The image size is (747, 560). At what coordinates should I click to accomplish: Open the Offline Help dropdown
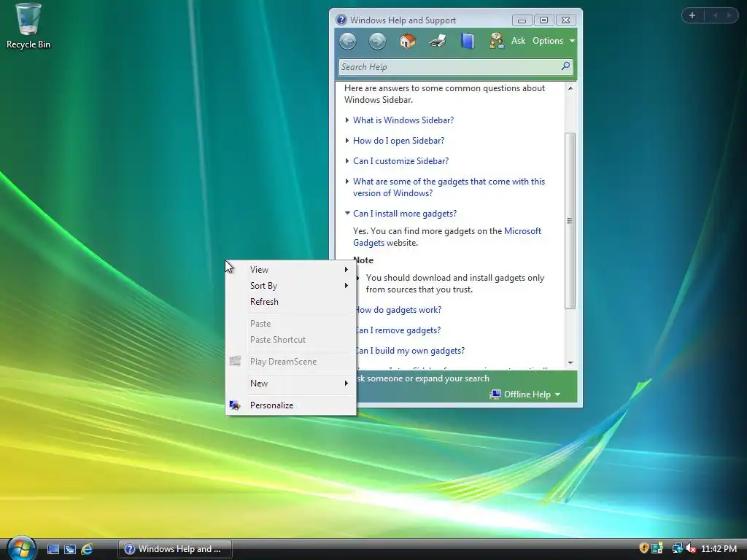pyautogui.click(x=525, y=394)
